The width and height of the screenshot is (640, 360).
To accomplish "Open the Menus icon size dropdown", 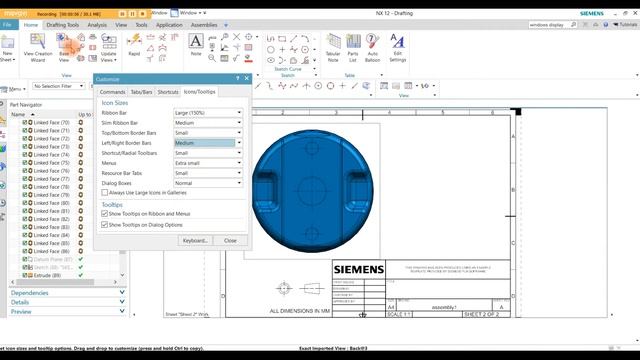I will coord(208,163).
